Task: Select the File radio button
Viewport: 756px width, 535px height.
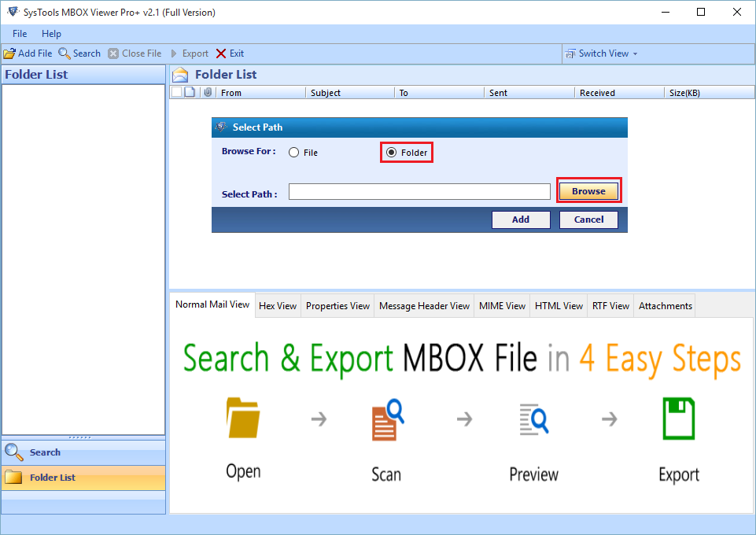Action: [293, 153]
